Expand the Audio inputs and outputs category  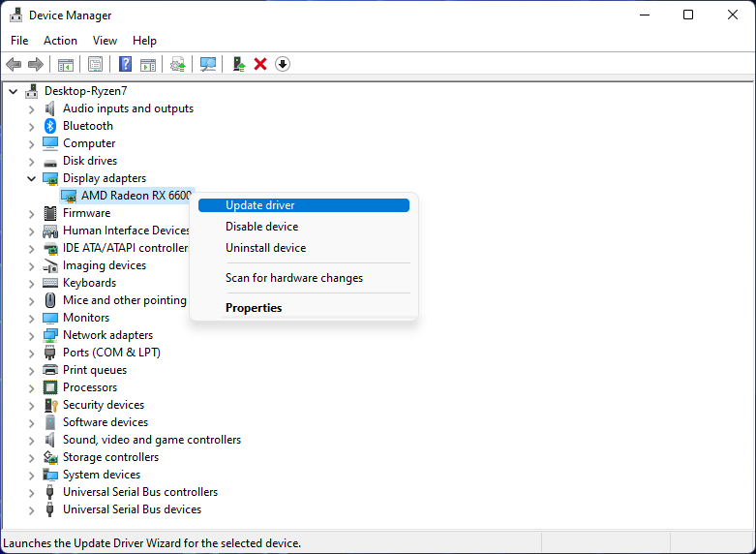31,109
